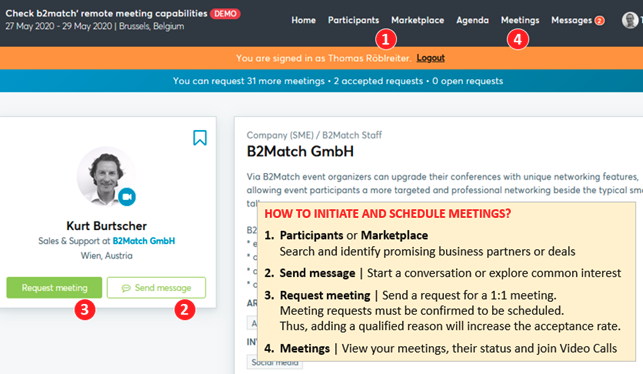Open the user avatar in top navigation
Screen dimensions: 643x374
(x=630, y=20)
